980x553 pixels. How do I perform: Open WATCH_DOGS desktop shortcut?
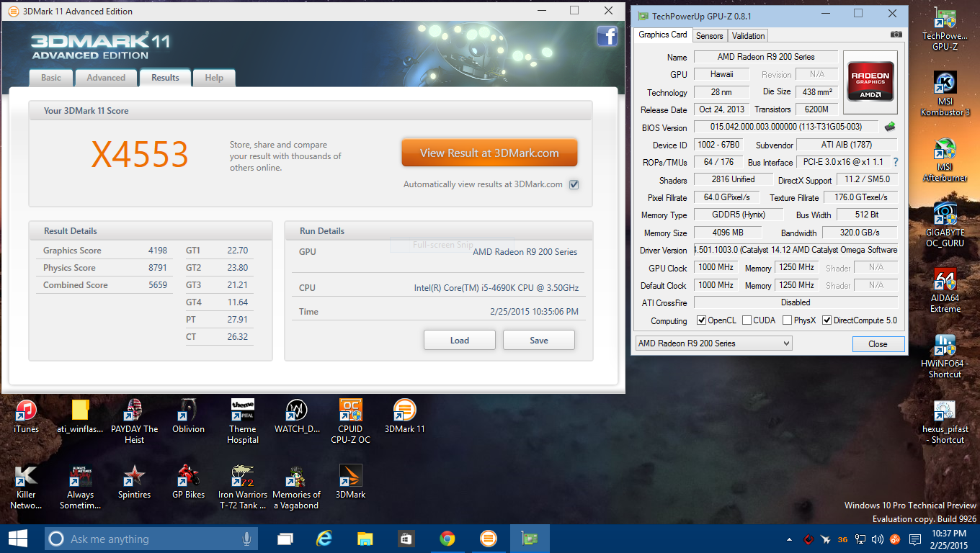pos(297,415)
